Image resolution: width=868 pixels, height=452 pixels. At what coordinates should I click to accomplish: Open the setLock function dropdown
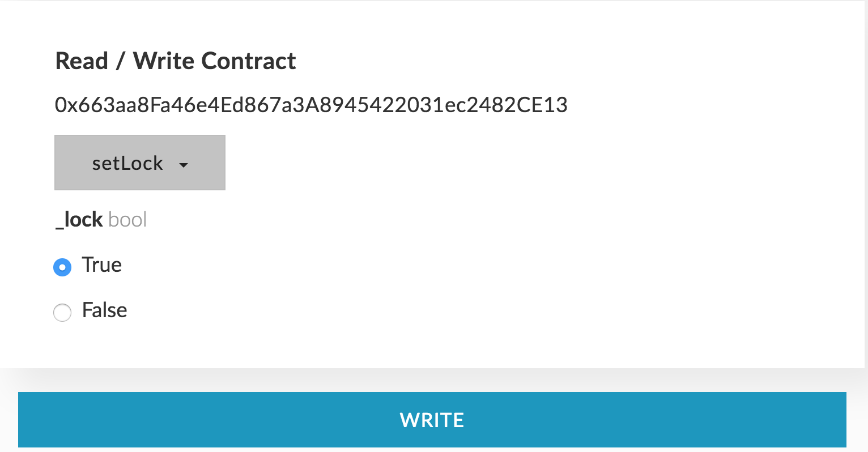coord(140,163)
